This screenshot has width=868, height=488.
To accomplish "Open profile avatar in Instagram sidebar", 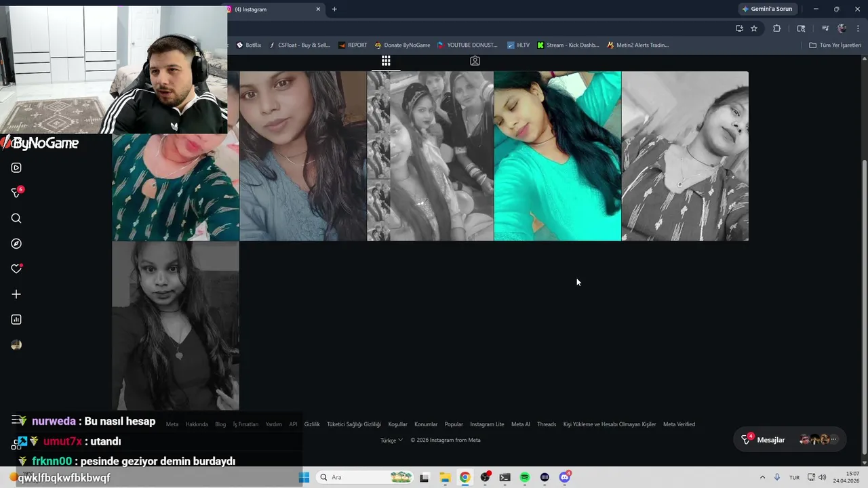I will pos(16,345).
